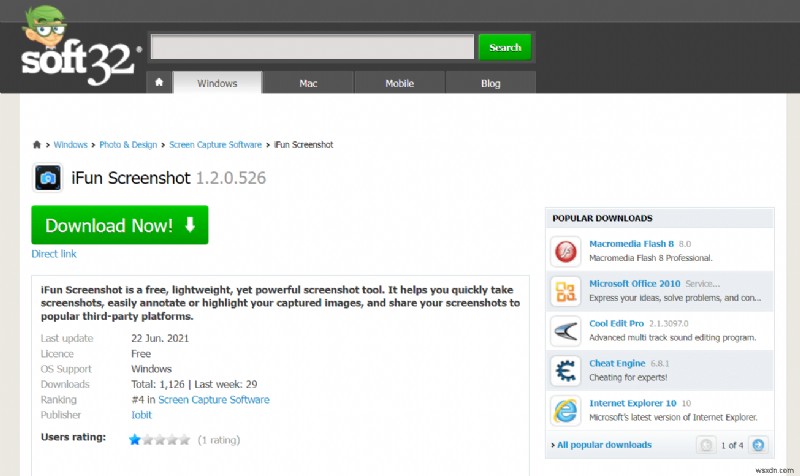Select the Mobile tab
The height and width of the screenshot is (476, 800).
399,83
